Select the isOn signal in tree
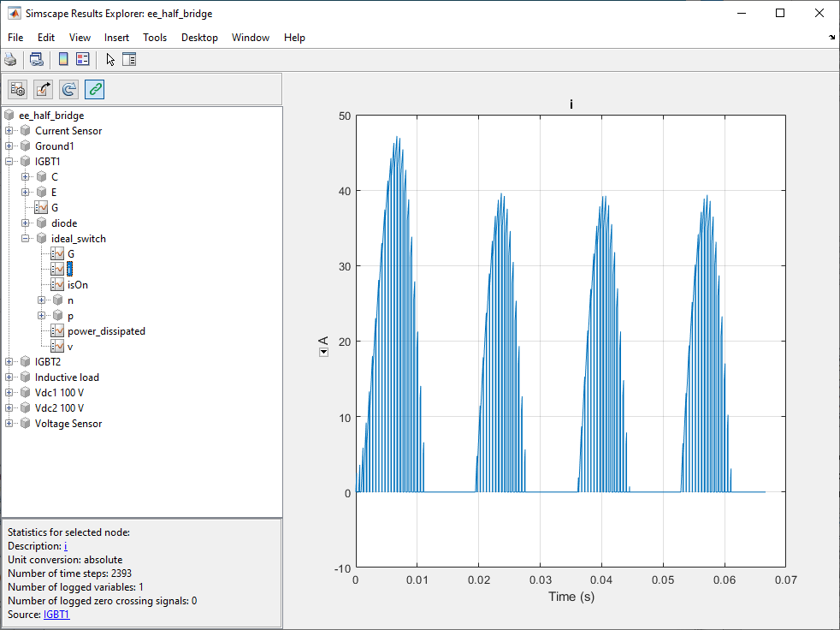 click(77, 285)
